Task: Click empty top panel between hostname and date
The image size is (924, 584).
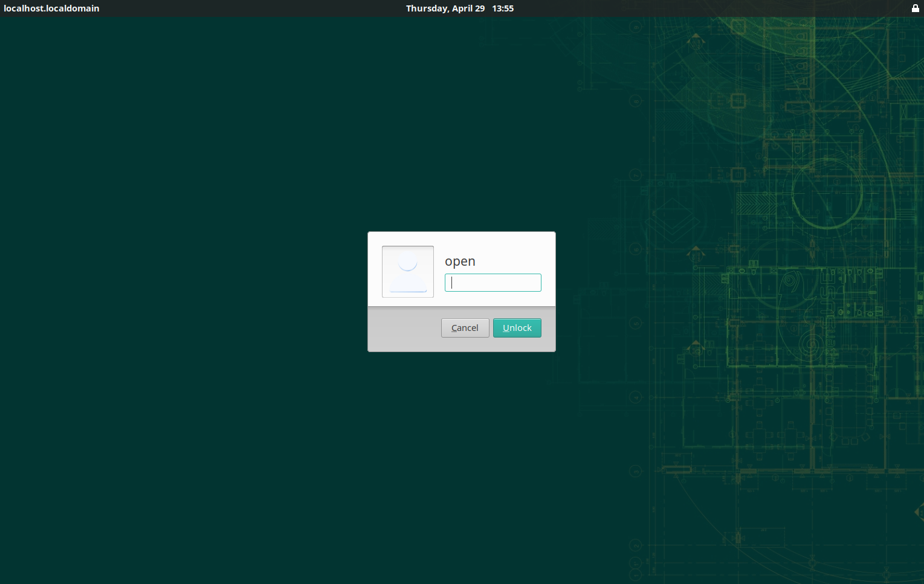Action: point(254,8)
